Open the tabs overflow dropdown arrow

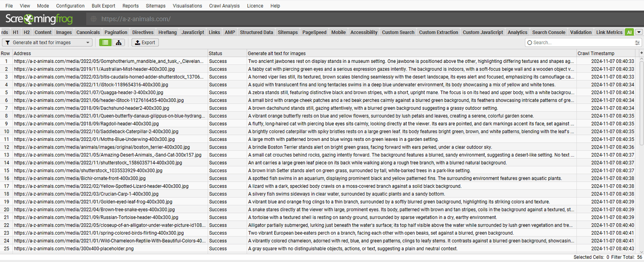pyautogui.click(x=639, y=32)
